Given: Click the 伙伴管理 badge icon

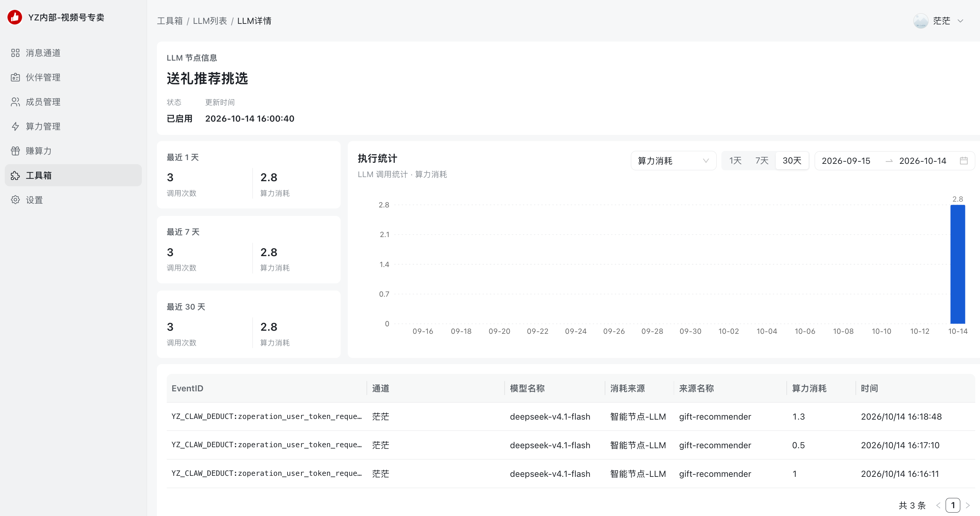Looking at the screenshot, I should [x=15, y=77].
